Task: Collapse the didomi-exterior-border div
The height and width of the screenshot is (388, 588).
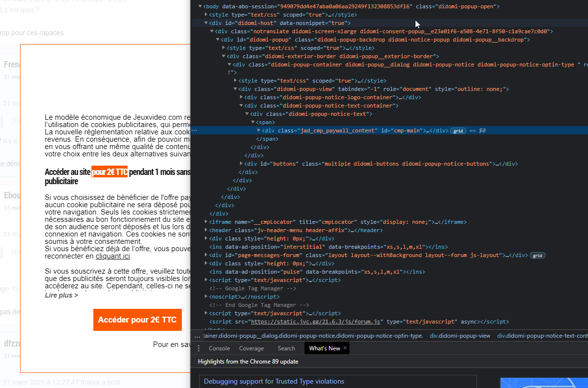Action: [x=224, y=56]
